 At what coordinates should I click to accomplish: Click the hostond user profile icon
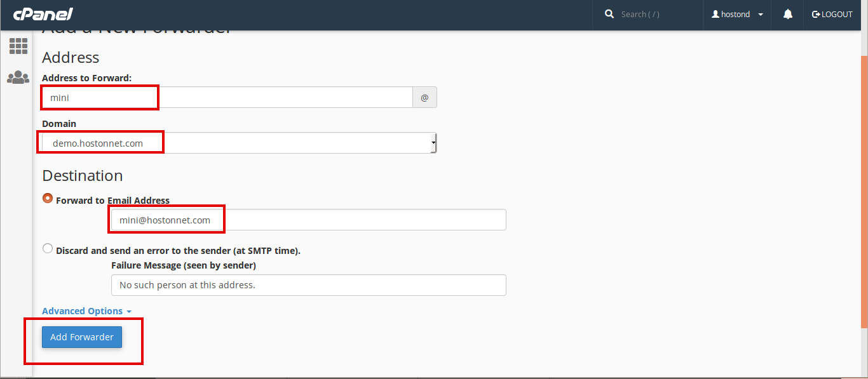pos(715,14)
